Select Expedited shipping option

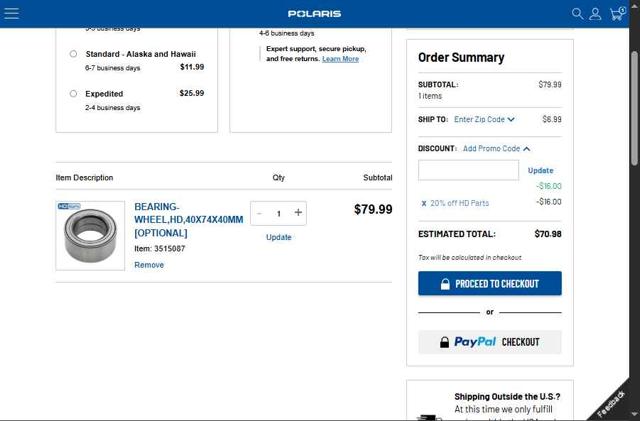73,94
